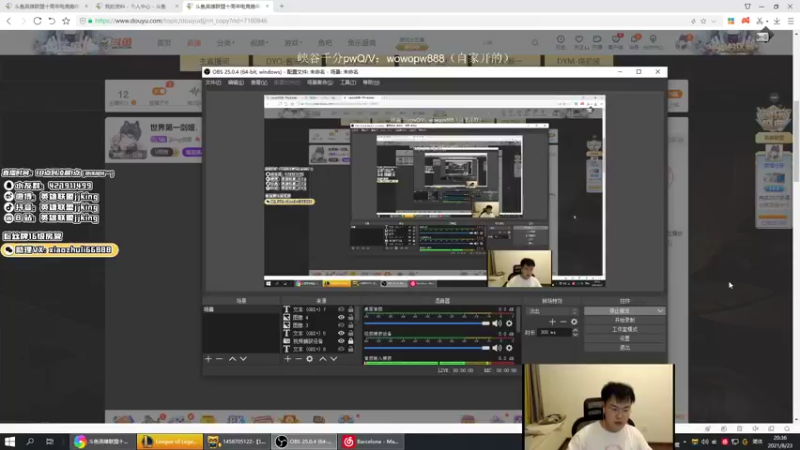Toggle the lock on the 图像 4 source
The image size is (800, 450).
tap(351, 317)
